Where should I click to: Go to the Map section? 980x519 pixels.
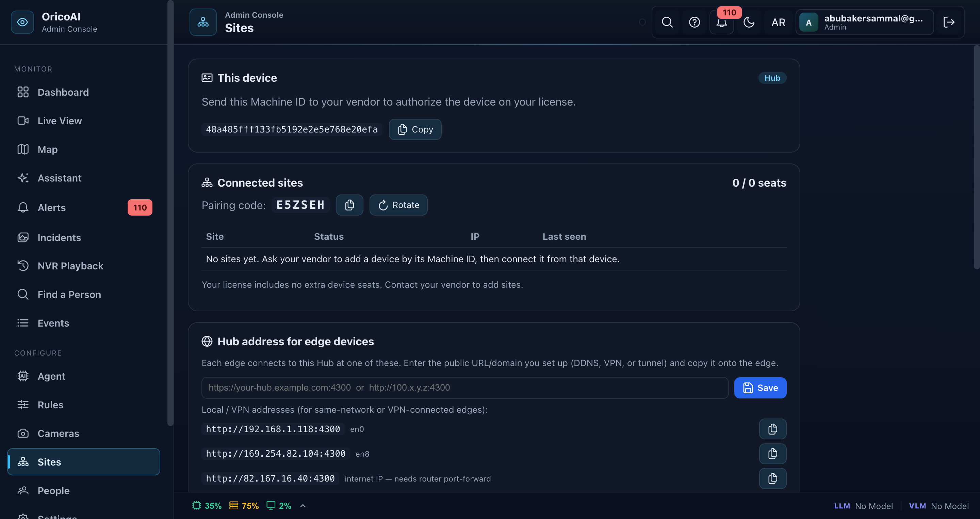coord(84,149)
